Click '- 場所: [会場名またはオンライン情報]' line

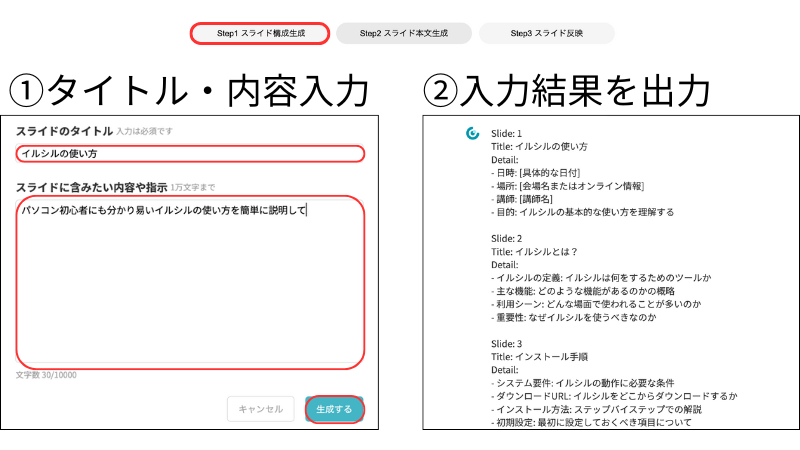[567, 186]
